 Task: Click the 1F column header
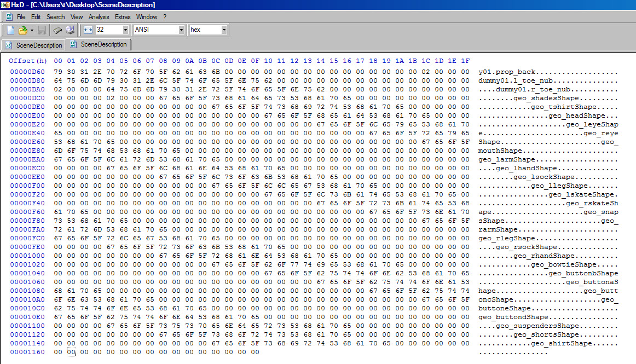(x=465, y=61)
